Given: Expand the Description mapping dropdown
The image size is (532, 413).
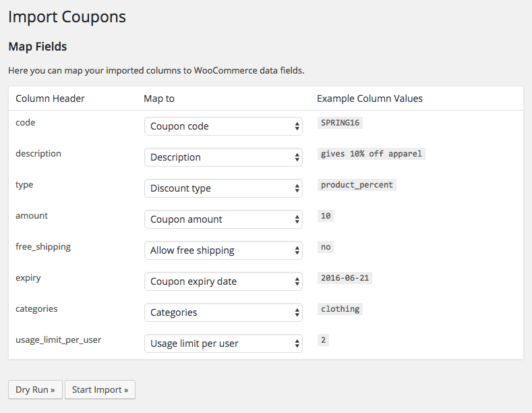Looking at the screenshot, I should [223, 157].
